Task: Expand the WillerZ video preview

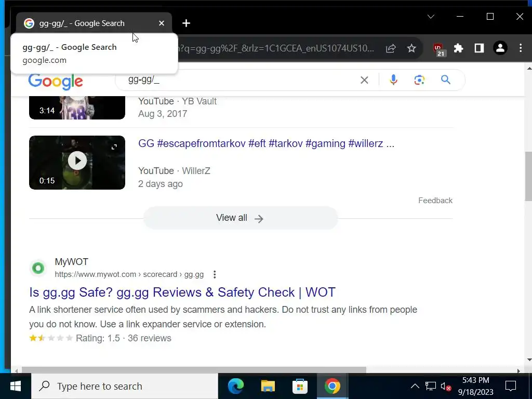Action: click(114, 147)
